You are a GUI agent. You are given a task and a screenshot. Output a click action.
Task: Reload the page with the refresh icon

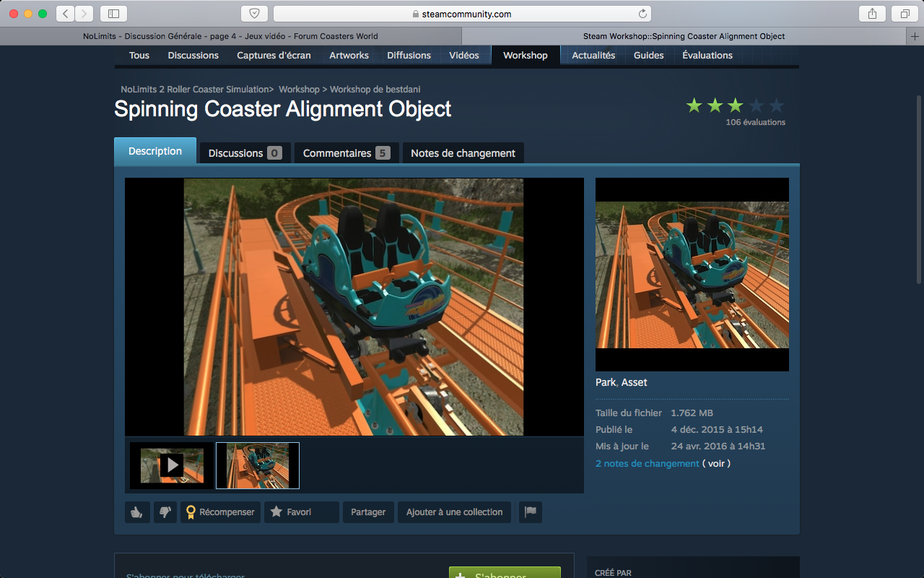tap(642, 14)
